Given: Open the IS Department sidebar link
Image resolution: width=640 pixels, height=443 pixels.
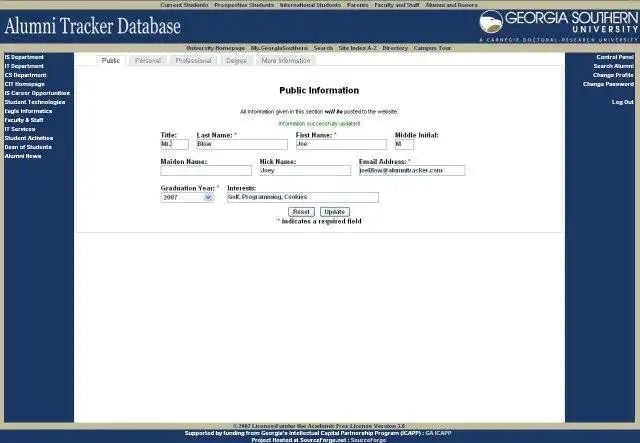Looking at the screenshot, I should (x=24, y=57).
